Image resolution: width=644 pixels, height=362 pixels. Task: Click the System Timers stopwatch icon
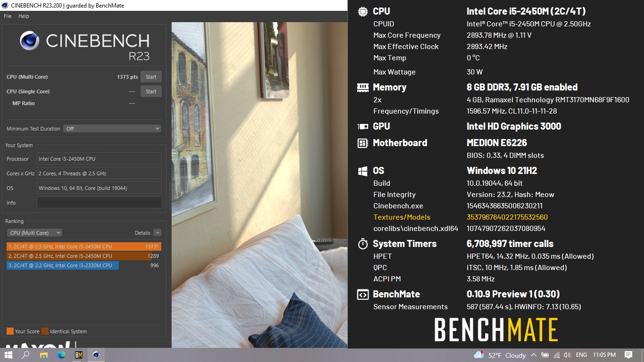[363, 244]
